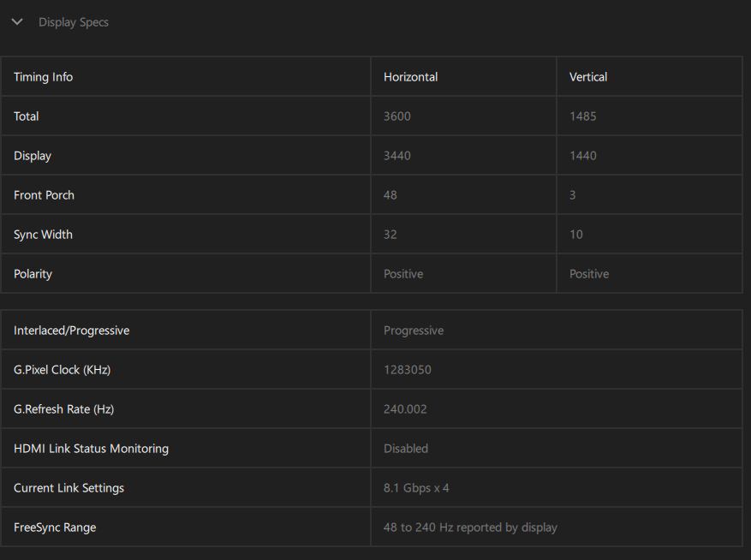
Task: Click the vertical Display value 1440
Action: (583, 156)
